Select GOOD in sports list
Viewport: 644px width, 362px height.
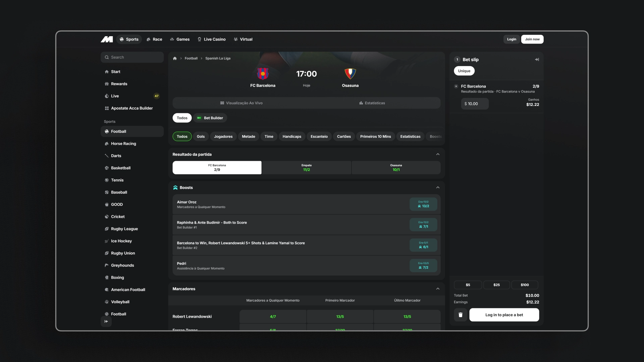tap(132, 204)
